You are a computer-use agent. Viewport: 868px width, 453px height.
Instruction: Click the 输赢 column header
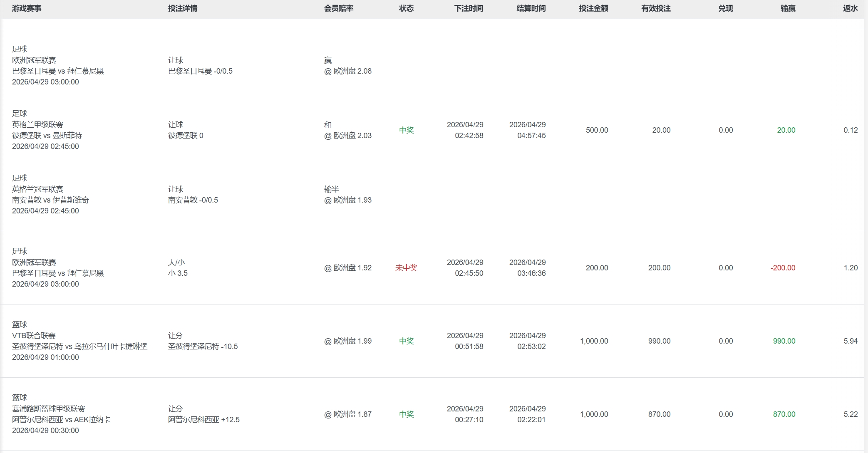point(788,8)
